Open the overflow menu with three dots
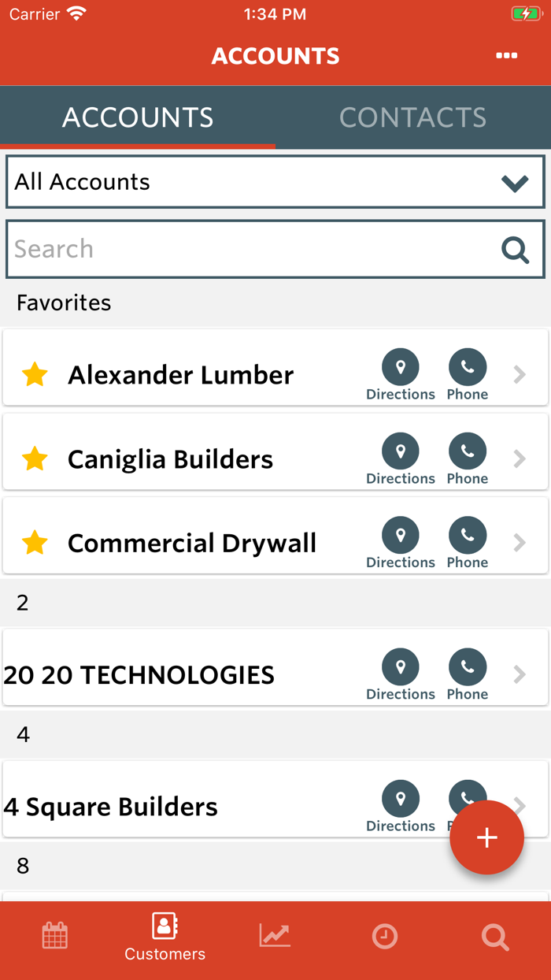This screenshot has width=551, height=980. 507,55
